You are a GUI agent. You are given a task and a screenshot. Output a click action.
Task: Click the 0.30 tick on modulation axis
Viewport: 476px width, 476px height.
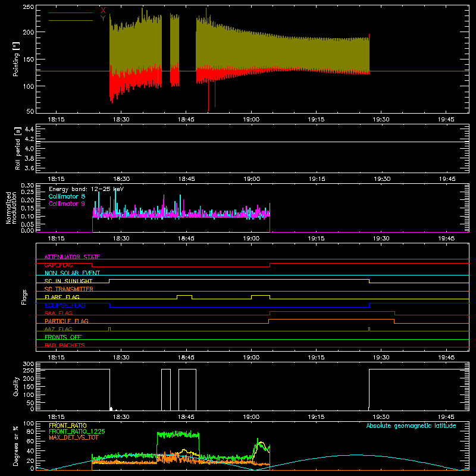click(x=27, y=185)
